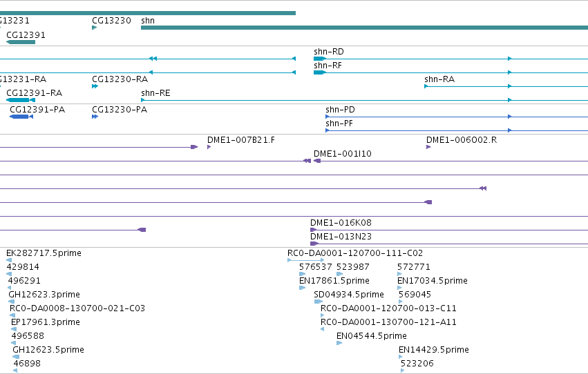This screenshot has height=374, width=588.
Task: Click the shn gene bar
Action: pos(365,28)
